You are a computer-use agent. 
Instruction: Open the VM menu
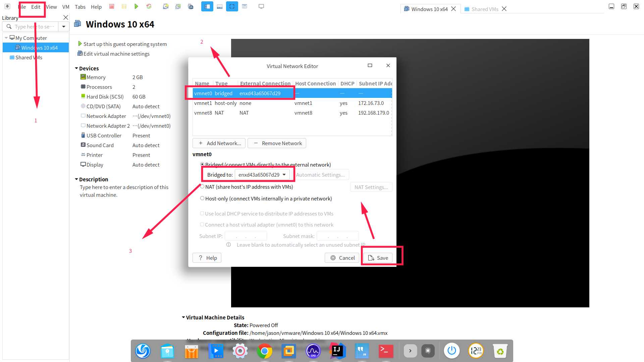tap(66, 7)
